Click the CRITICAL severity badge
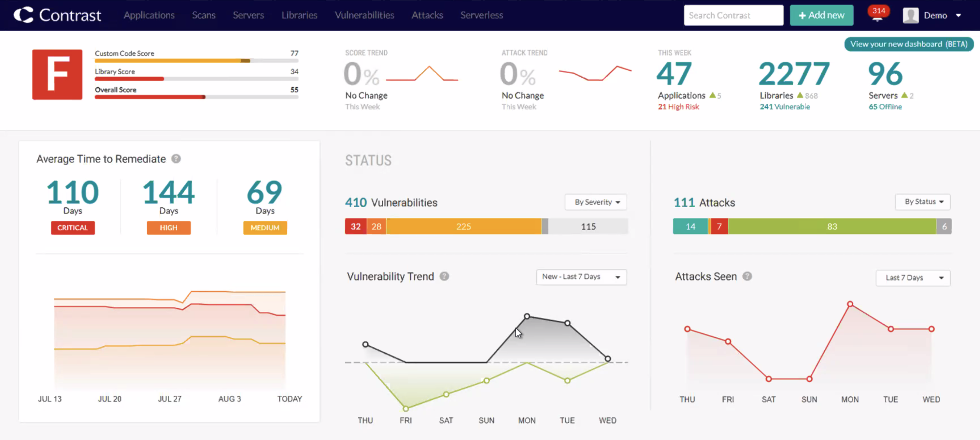 coord(73,227)
